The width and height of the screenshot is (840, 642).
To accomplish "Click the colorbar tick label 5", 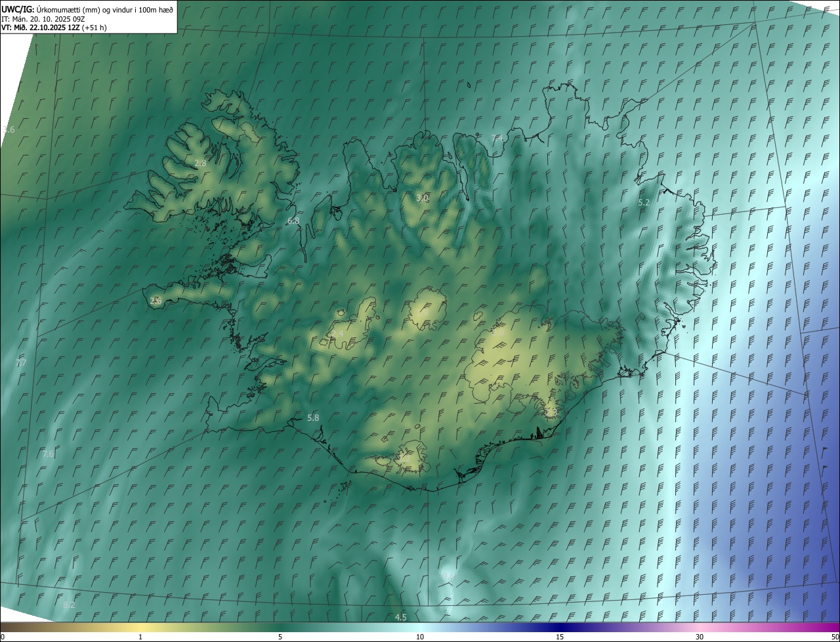I will 280,637.
